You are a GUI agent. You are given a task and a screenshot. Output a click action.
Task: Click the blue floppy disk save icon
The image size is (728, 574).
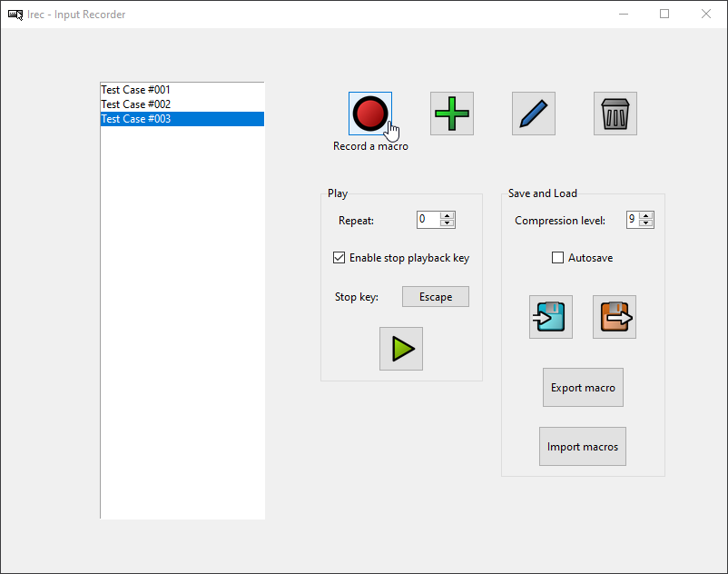point(551,317)
